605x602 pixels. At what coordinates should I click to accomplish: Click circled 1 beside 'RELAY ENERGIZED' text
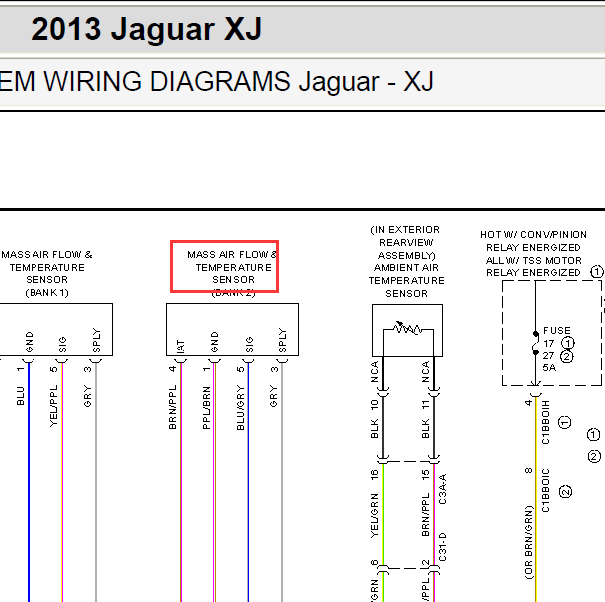(597, 272)
